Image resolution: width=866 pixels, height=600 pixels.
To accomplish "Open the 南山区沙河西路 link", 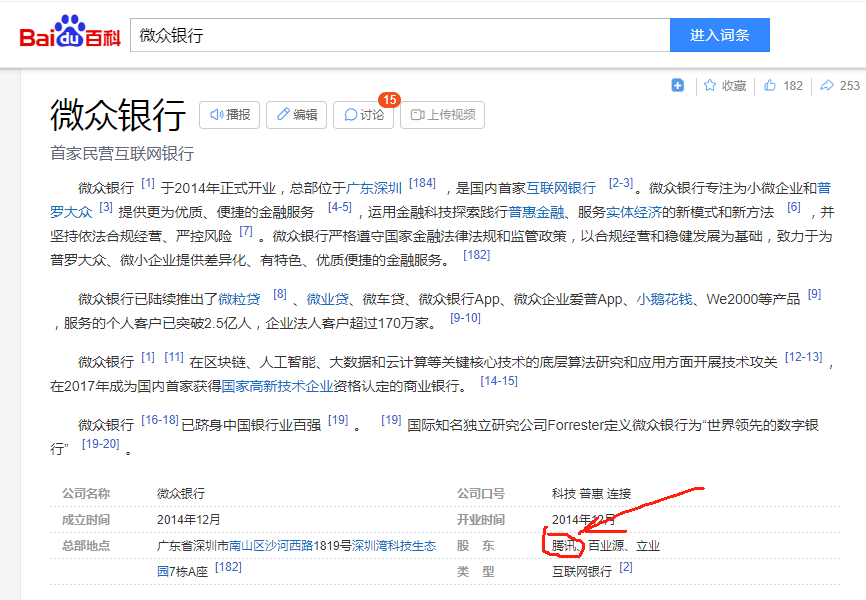I will click(x=271, y=546).
